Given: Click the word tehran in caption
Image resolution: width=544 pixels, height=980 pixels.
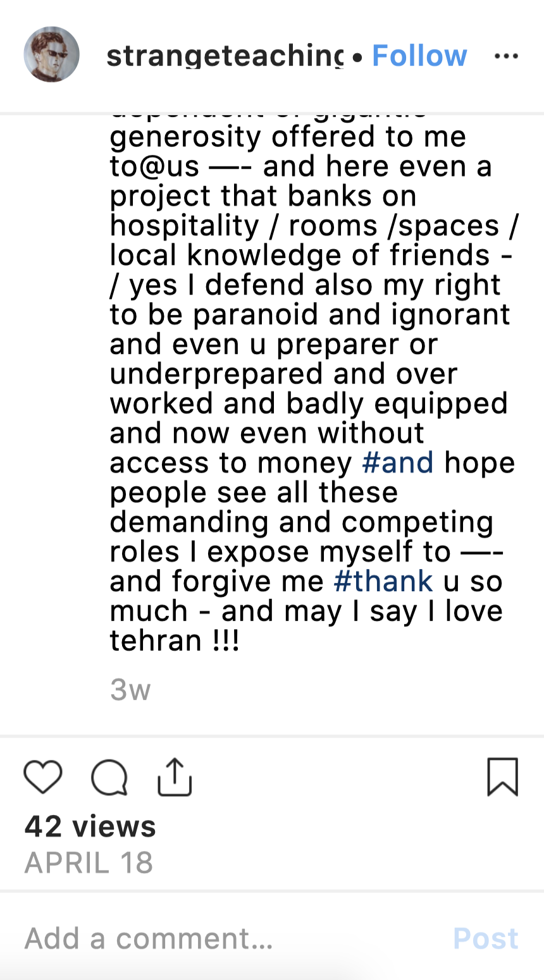Looking at the screenshot, I should tap(156, 640).
